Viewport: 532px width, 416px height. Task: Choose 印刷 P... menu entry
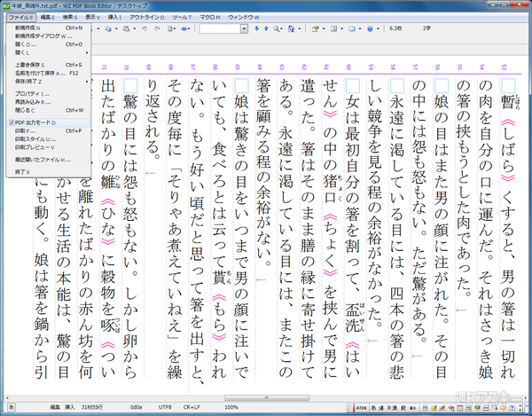tap(49, 131)
